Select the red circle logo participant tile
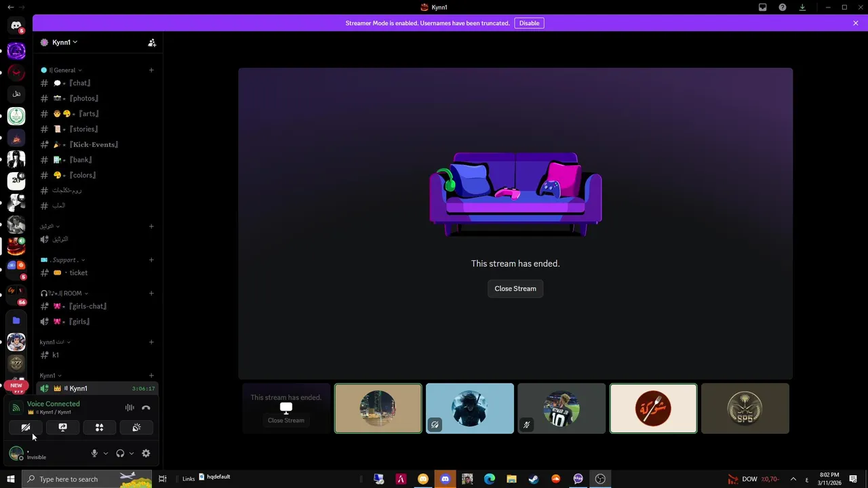The height and width of the screenshot is (488, 868). pyautogui.click(x=653, y=408)
